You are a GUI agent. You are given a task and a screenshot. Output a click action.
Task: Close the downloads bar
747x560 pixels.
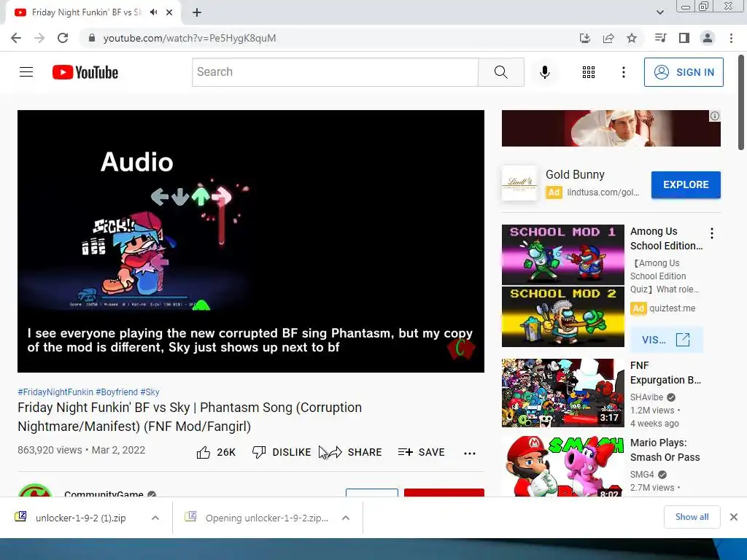click(x=734, y=517)
